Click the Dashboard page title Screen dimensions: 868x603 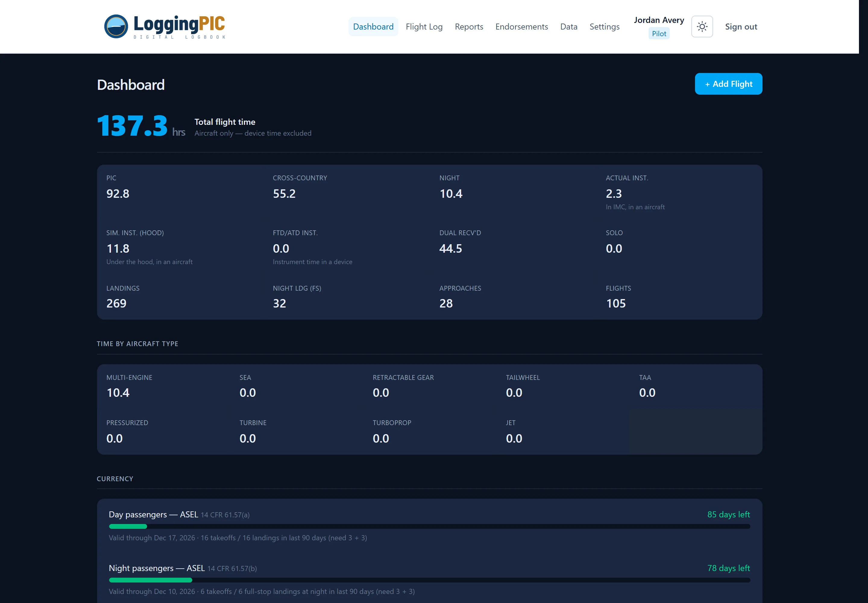coord(131,85)
